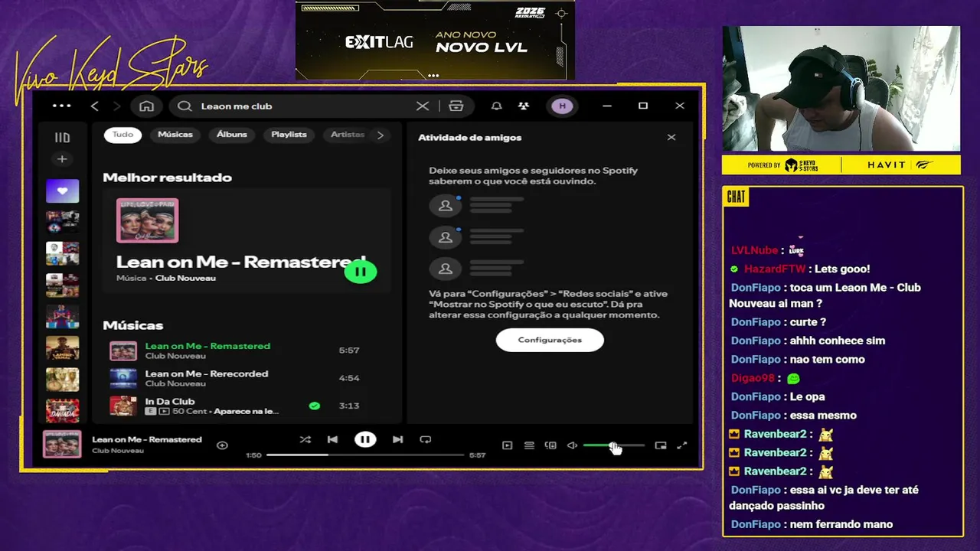Click the Lean on Me - Rerecorded thumbnail
This screenshot has height=551, width=980.
(123, 378)
